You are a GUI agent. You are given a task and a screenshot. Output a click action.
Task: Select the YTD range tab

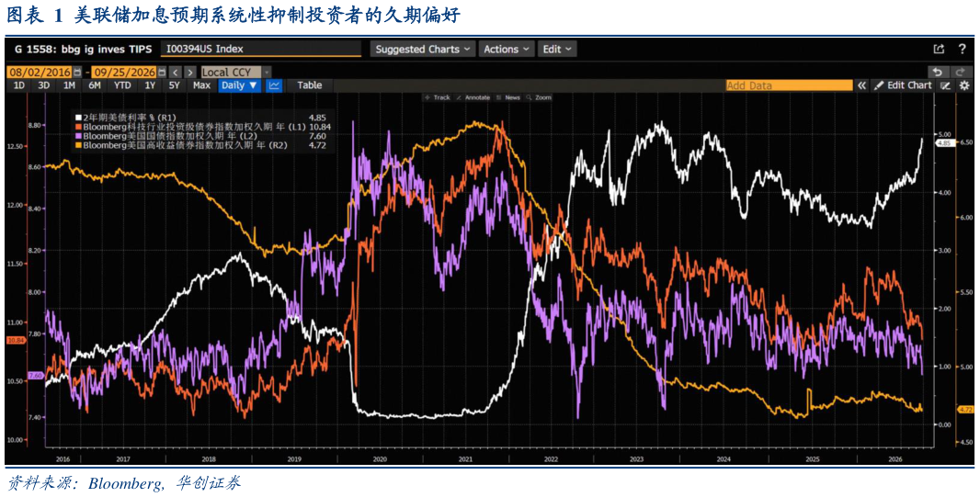(x=123, y=85)
